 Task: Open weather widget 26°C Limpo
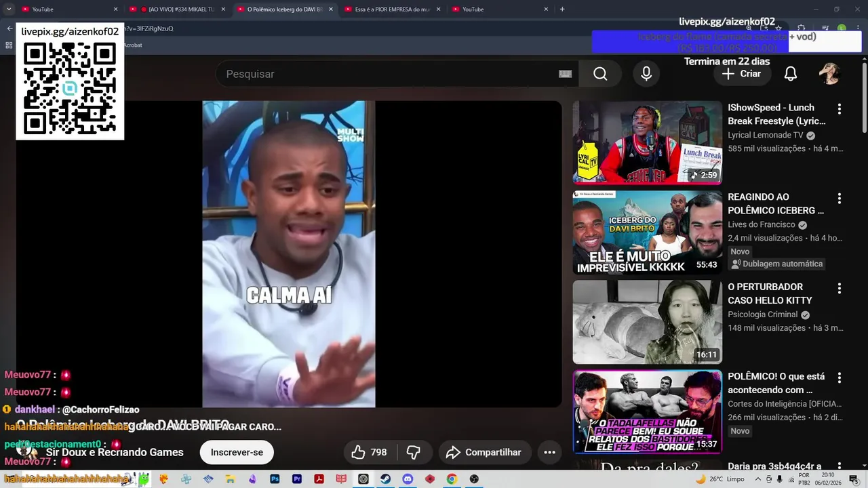pos(719,479)
